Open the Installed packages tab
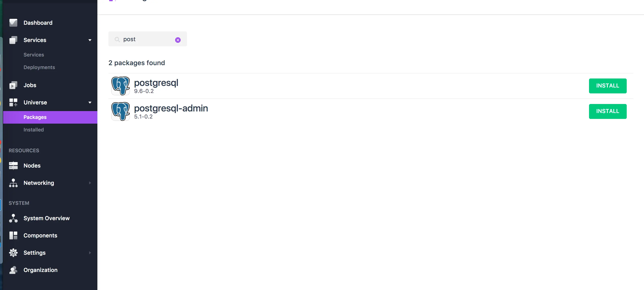Image resolution: width=644 pixels, height=290 pixels. point(34,130)
